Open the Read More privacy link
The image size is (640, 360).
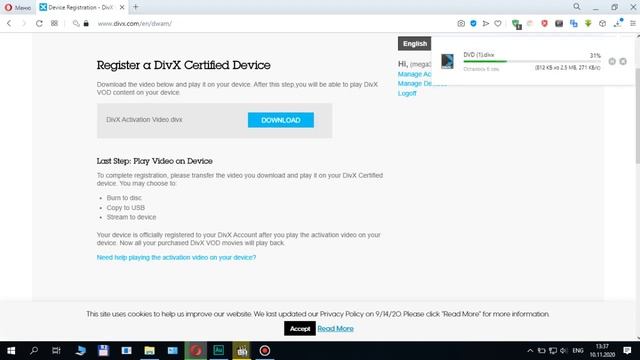point(336,329)
